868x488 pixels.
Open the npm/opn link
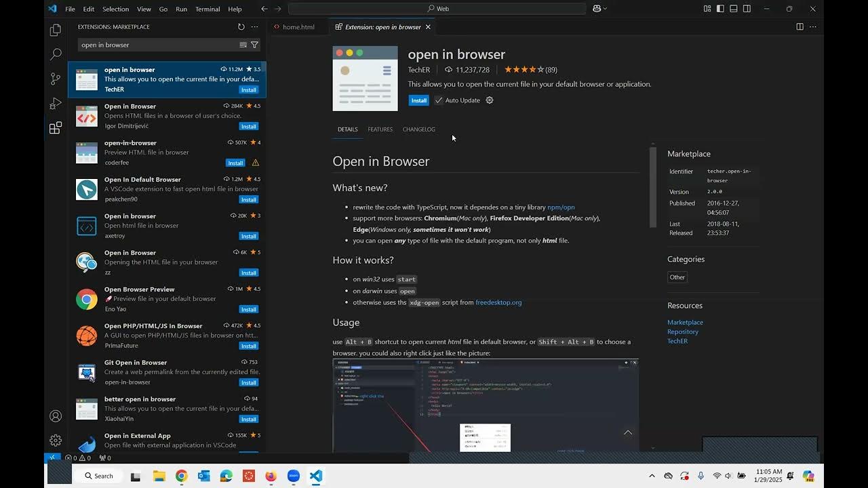[561, 207]
